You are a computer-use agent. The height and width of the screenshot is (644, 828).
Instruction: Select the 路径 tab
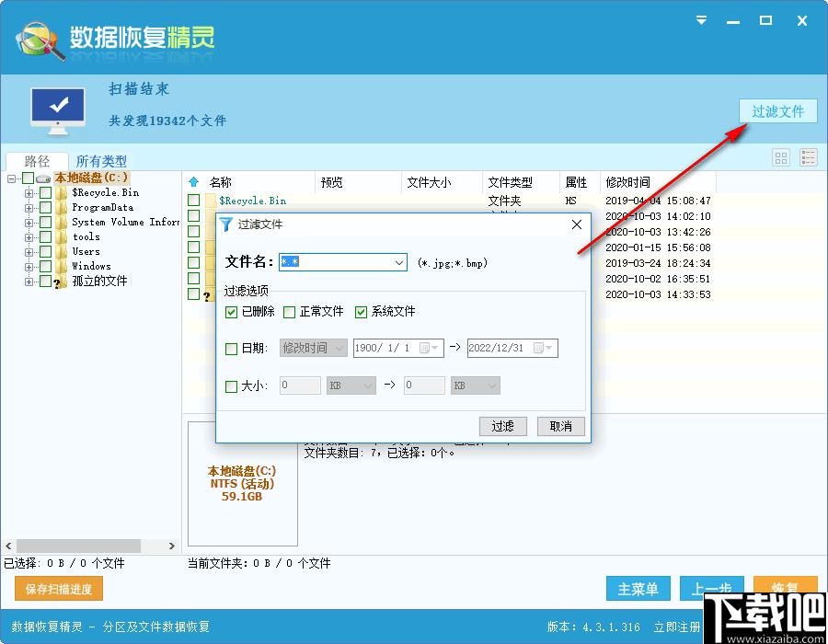pos(37,161)
